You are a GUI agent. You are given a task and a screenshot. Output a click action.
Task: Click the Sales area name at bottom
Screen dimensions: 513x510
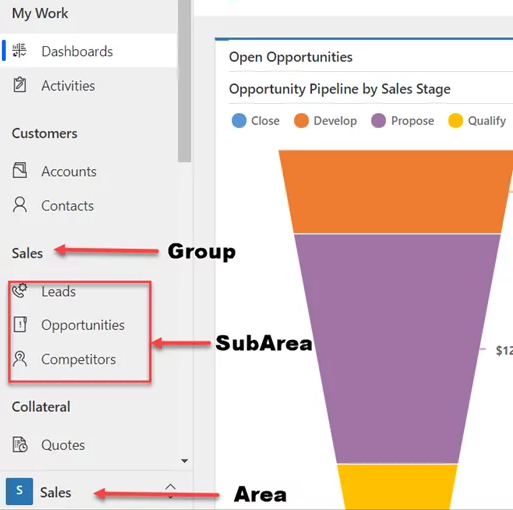55,492
